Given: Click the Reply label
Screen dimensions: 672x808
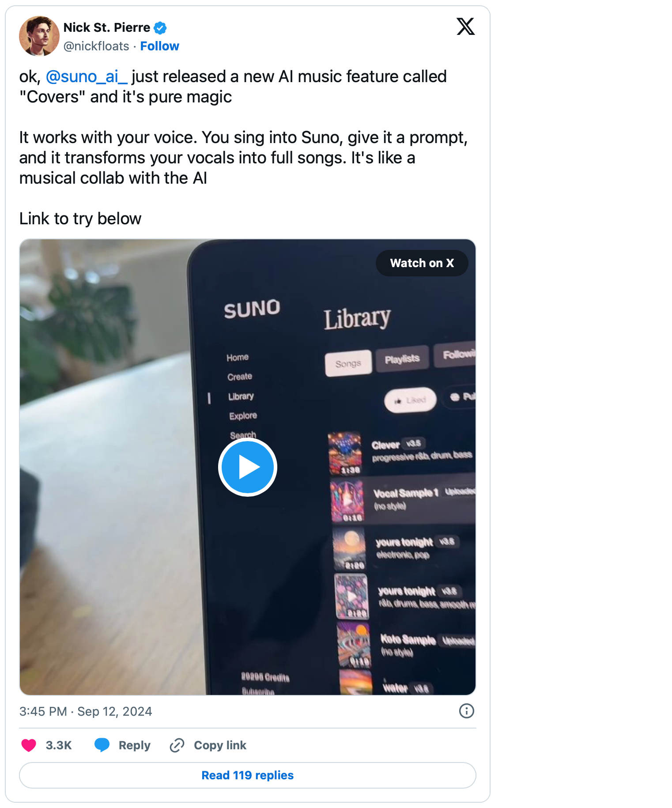Looking at the screenshot, I should click(135, 745).
